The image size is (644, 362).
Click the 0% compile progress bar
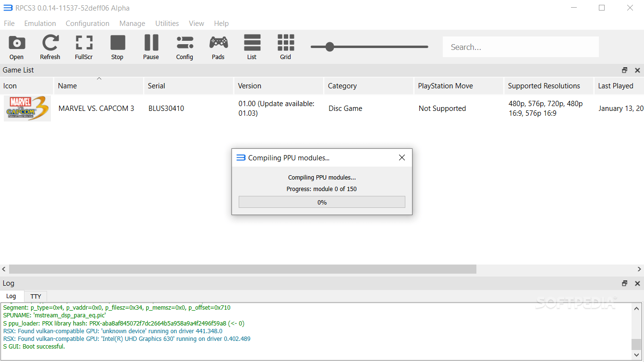tap(322, 202)
